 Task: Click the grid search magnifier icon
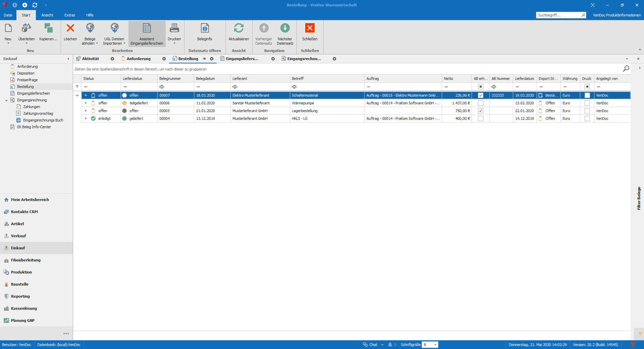pos(626,69)
